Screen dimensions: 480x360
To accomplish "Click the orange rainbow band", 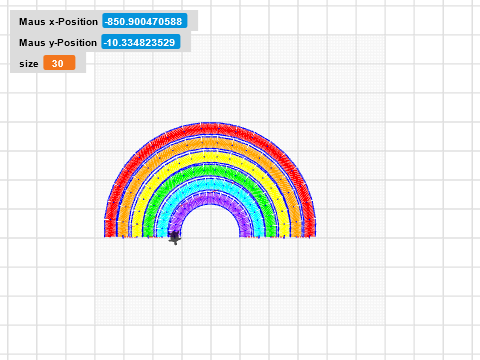I will pos(210,143).
